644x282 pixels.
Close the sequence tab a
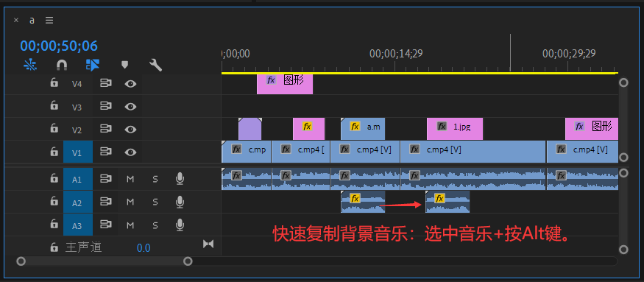click(16, 20)
